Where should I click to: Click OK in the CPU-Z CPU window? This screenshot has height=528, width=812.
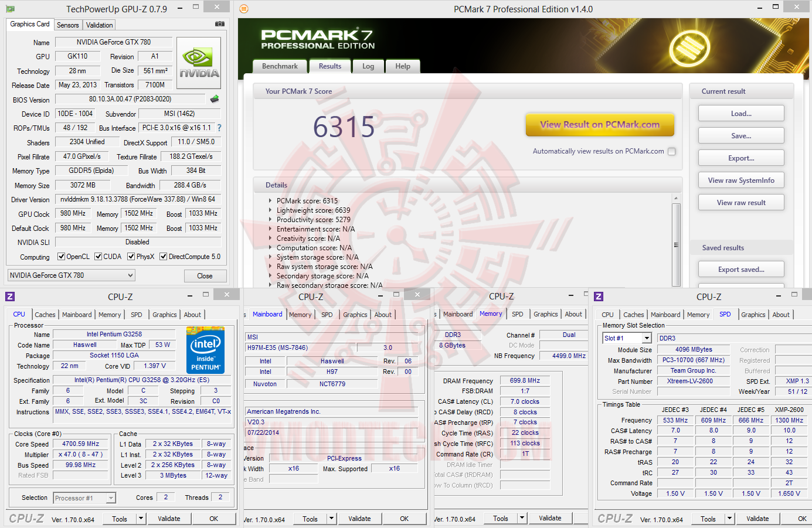pyautogui.click(x=214, y=519)
